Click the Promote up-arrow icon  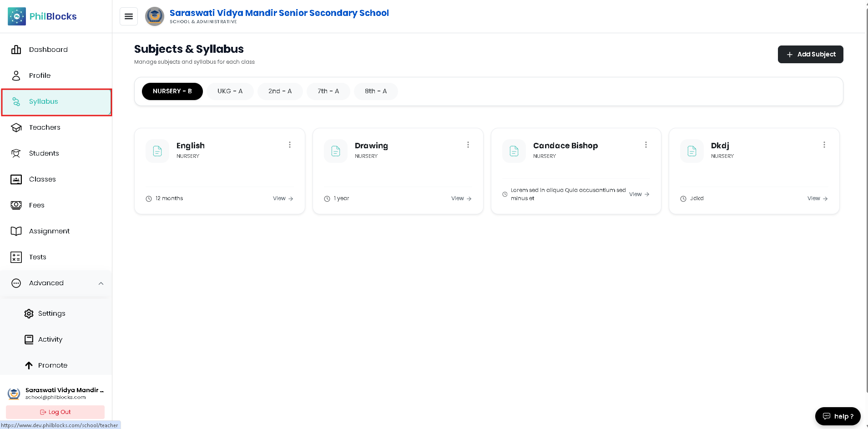click(x=29, y=365)
